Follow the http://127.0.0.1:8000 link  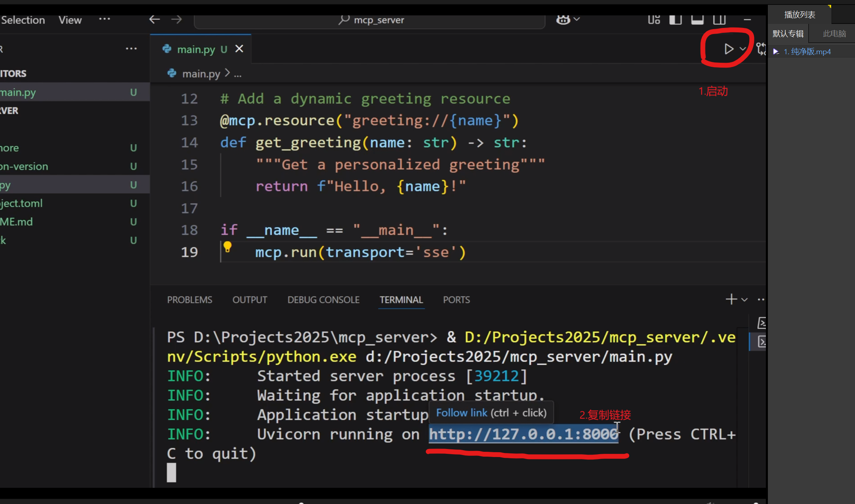pyautogui.click(x=523, y=434)
